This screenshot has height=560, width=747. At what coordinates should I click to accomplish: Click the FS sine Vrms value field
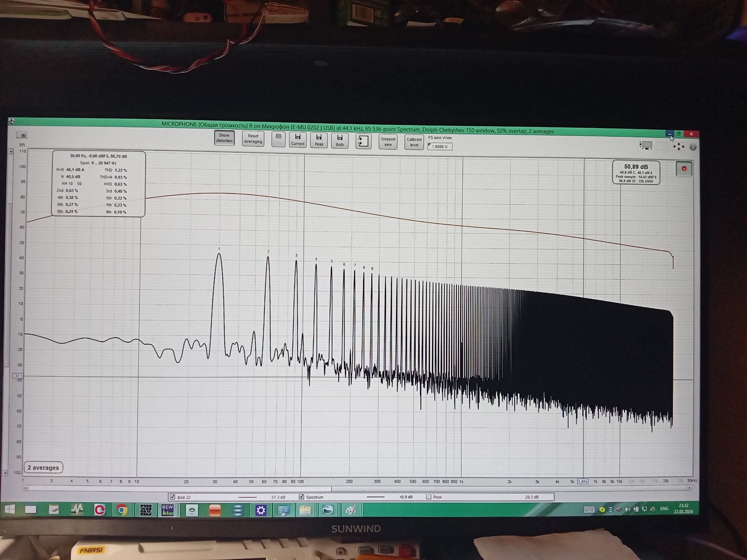(440, 147)
